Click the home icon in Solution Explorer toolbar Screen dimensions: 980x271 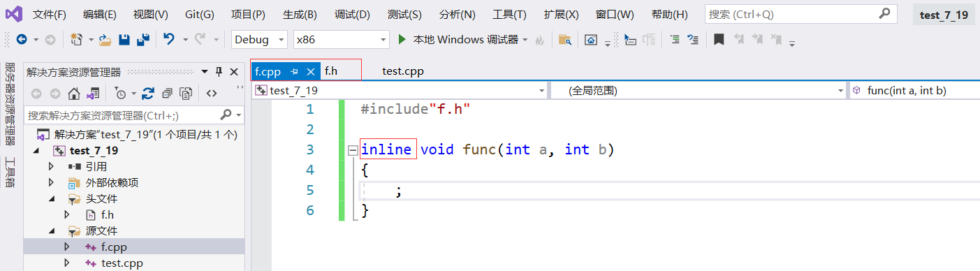(74, 93)
